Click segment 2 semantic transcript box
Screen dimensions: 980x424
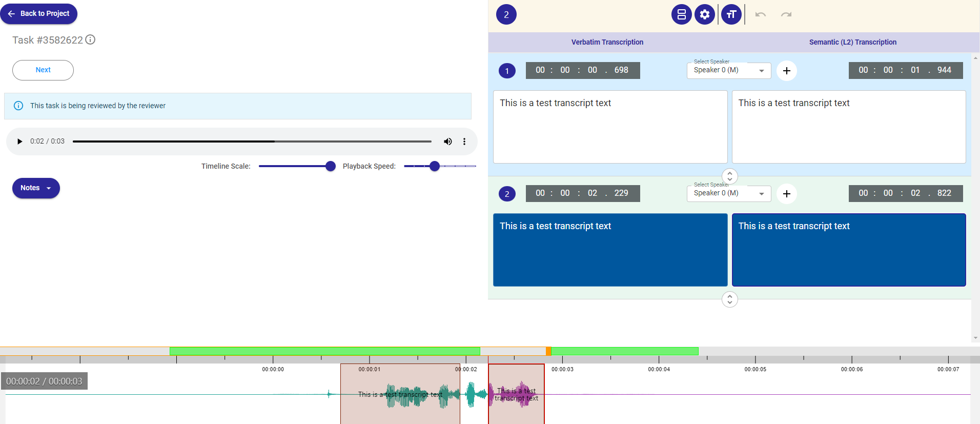pos(849,250)
